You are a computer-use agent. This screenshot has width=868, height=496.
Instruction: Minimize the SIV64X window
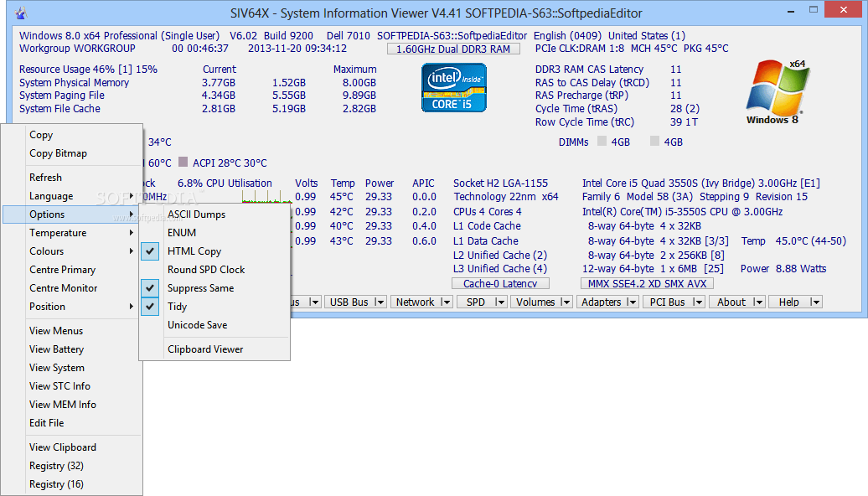coord(791,10)
